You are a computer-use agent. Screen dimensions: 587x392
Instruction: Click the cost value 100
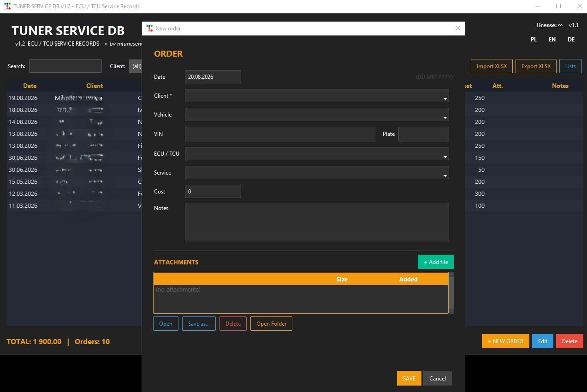click(480, 205)
